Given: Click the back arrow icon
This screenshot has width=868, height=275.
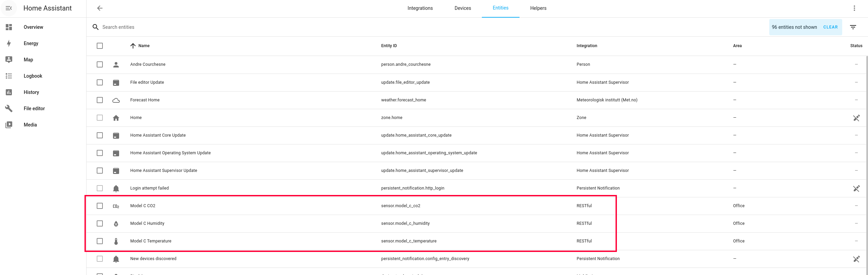Looking at the screenshot, I should (100, 8).
